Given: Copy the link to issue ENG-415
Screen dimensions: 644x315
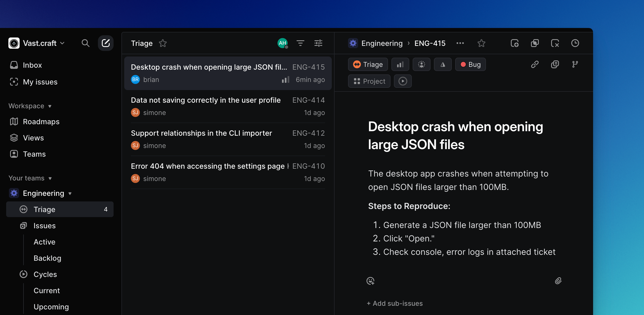Looking at the screenshot, I should point(535,64).
